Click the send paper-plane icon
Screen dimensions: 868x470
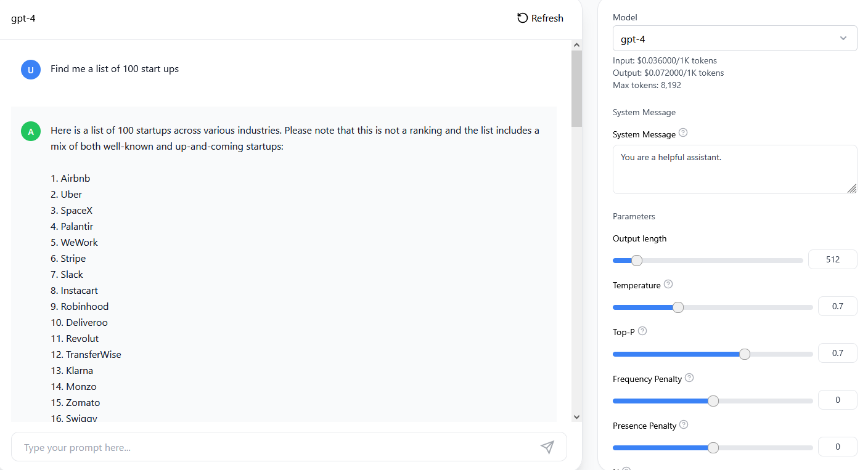pyautogui.click(x=547, y=447)
